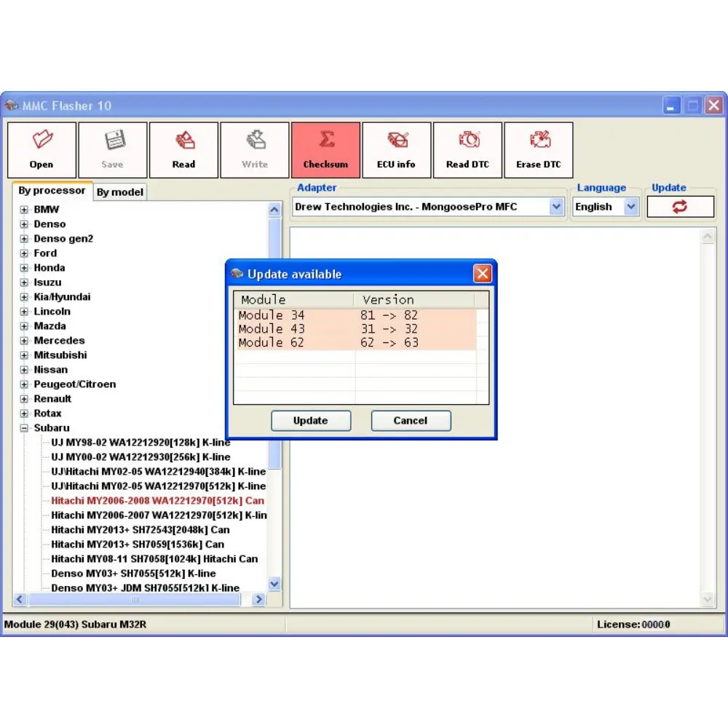728x728 pixels.
Task: Expand the Denso gen2 node
Action: pyautogui.click(x=24, y=239)
